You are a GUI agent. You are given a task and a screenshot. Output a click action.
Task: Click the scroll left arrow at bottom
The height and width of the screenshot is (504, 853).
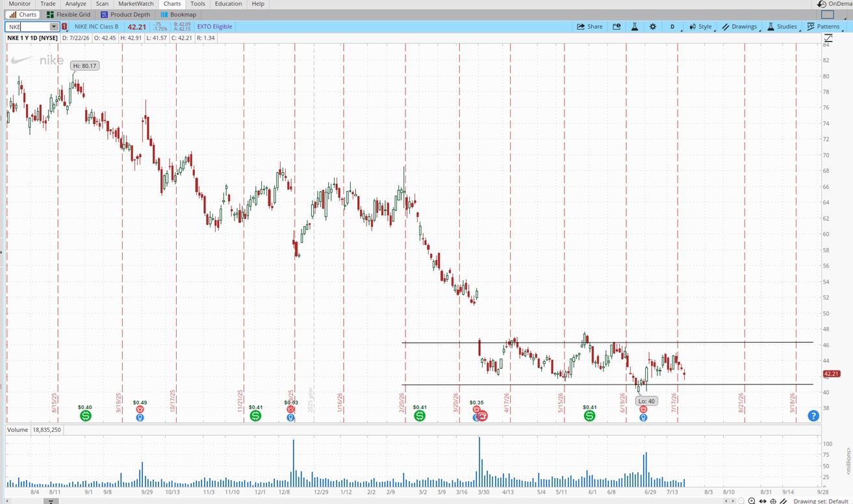point(726,501)
